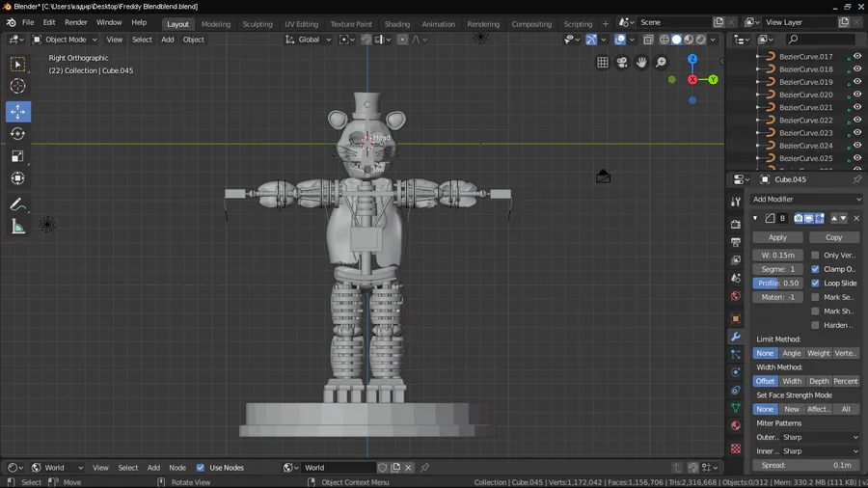Open the World shader type dropdown
The width and height of the screenshot is (868, 488).
[59, 468]
